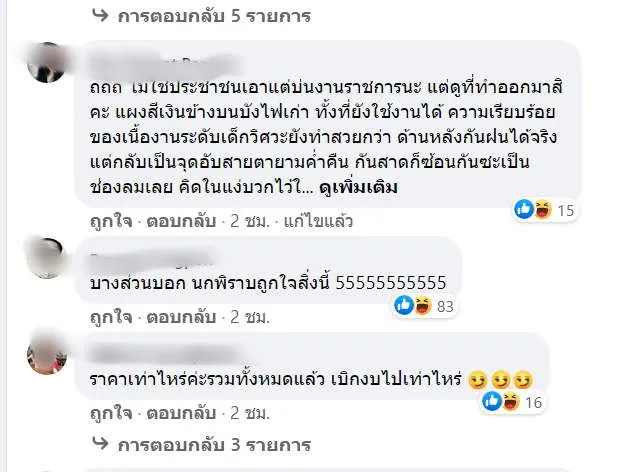Click the reply arrow icon beside 5 รายการ
This screenshot has width=635, height=472.
pos(100,15)
